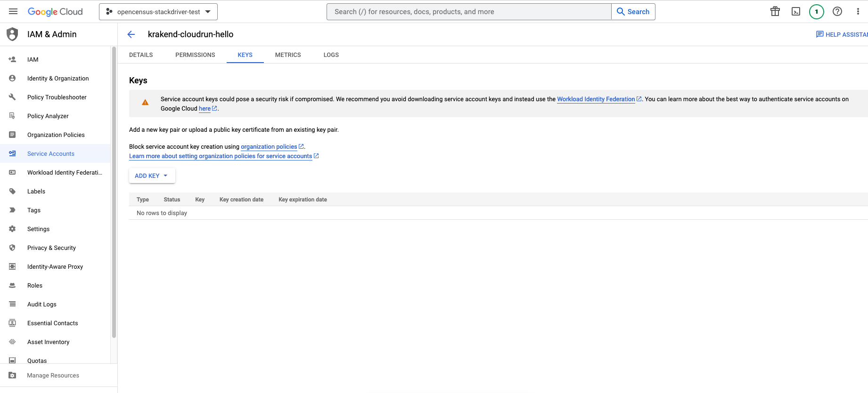Image resolution: width=868 pixels, height=393 pixels.
Task: Click the Essential Contacts icon
Action: 12,323
